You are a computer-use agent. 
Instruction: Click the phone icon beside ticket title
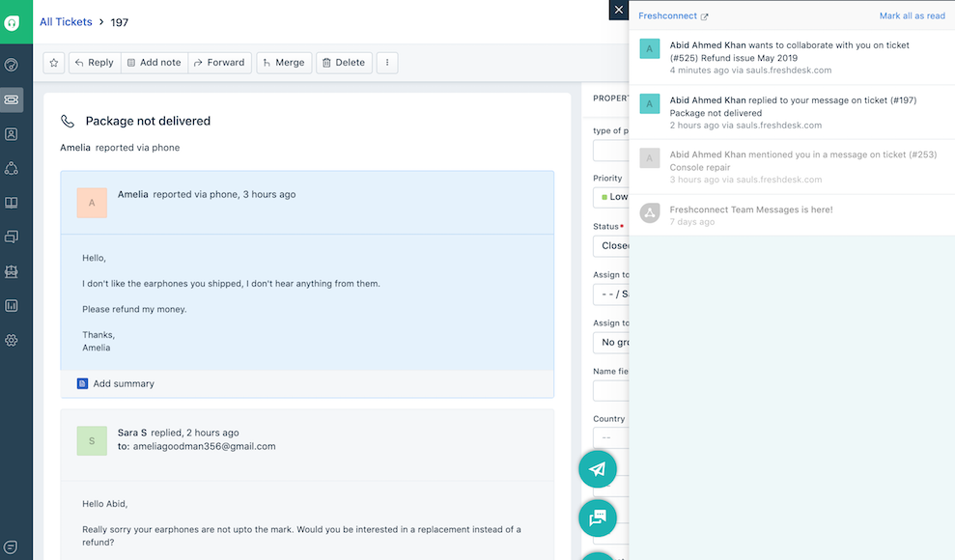click(x=68, y=121)
